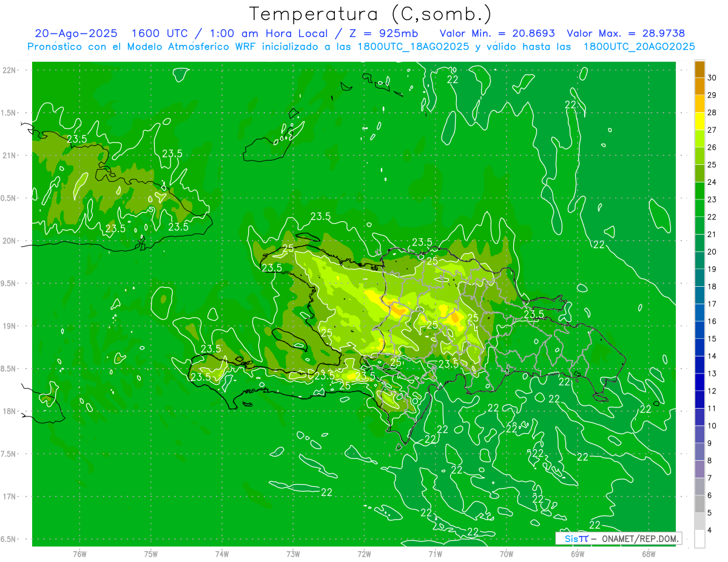Click the "19N" latitude axis label
Viewport: 728px width, 562px height.
pos(8,326)
